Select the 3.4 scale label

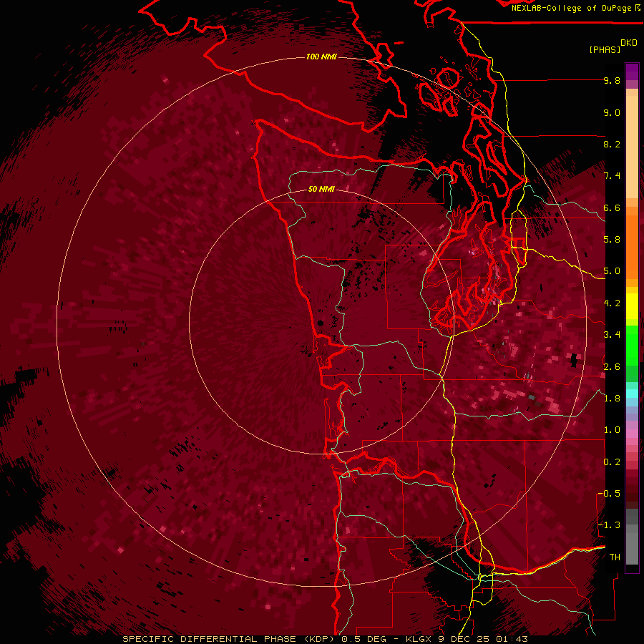click(x=612, y=335)
